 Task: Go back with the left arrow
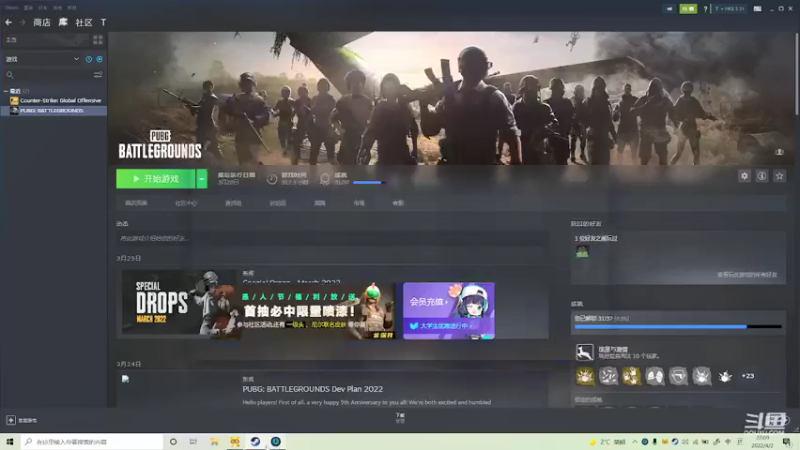(x=8, y=22)
